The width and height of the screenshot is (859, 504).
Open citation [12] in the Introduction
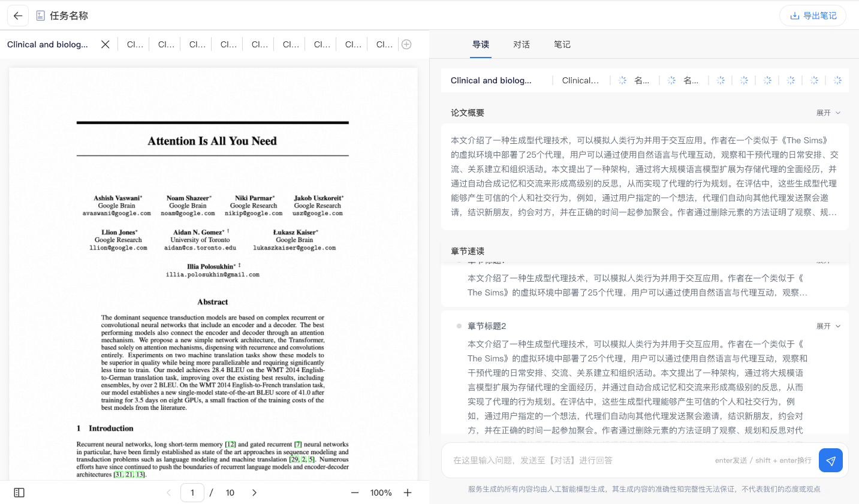tap(230, 445)
